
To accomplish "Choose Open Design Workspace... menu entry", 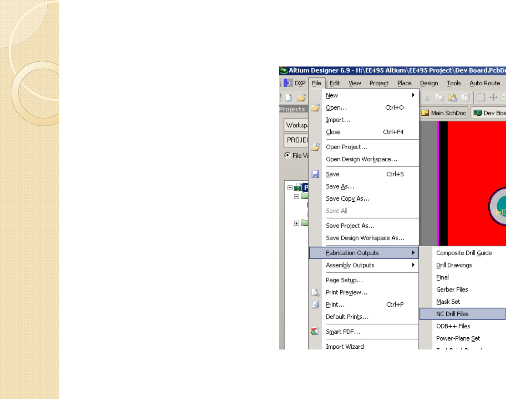I will [364, 159].
